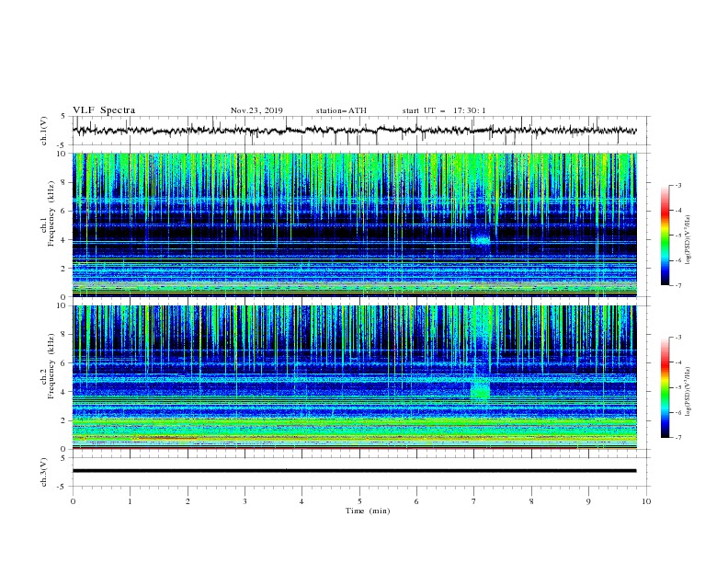
Task: Click the 4 kHz burst in ch.1 spectrogram
Action: click(480, 240)
